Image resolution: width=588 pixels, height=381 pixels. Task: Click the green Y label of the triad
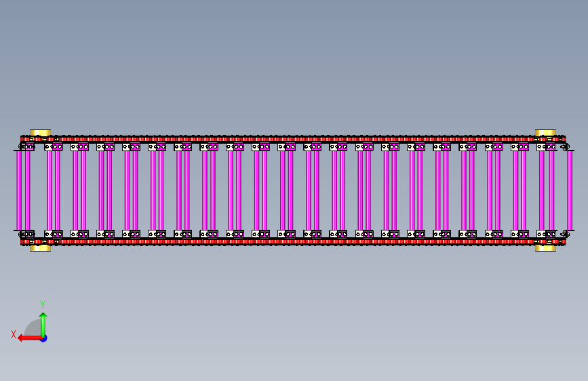43,305
